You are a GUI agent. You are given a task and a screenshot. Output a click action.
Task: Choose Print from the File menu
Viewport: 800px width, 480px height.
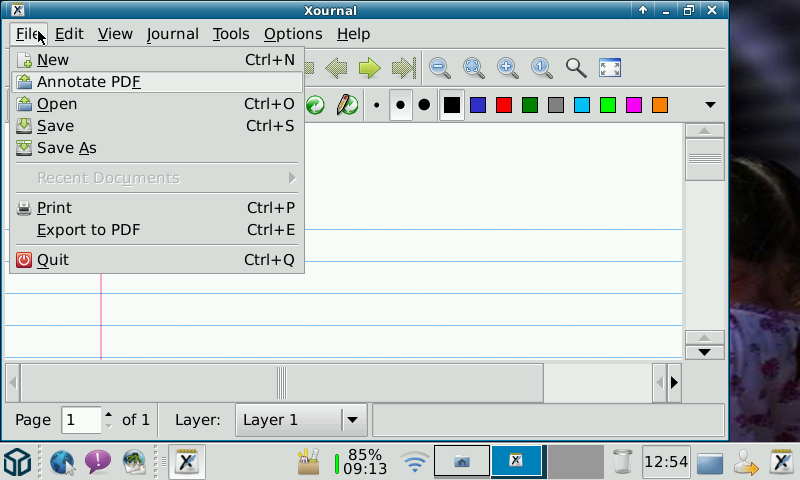(157, 208)
